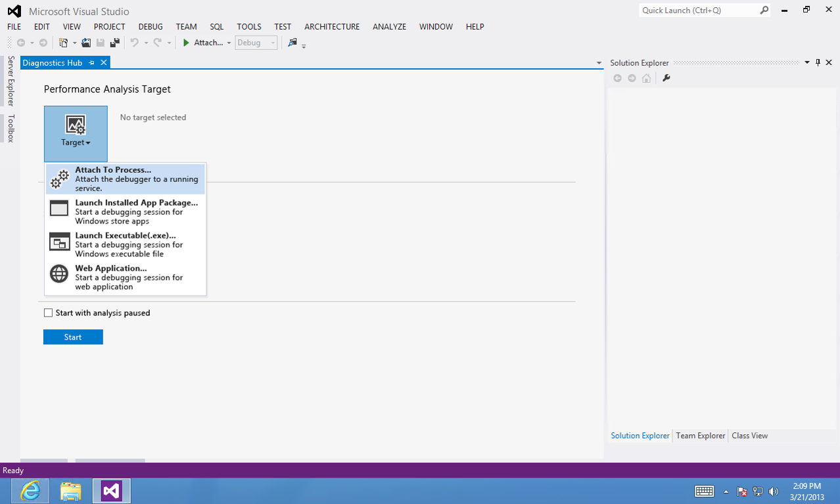The width and height of the screenshot is (840, 504).
Task: Toggle auto hide pin on Solution Explorer
Action: (818, 62)
